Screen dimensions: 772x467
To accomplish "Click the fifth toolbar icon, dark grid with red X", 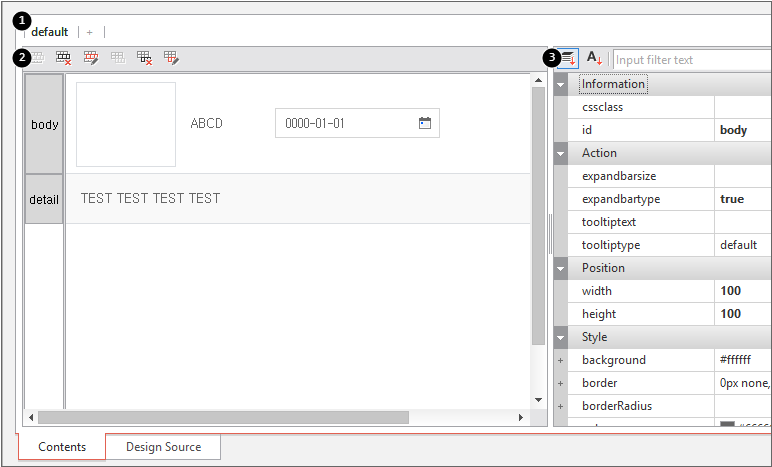I will [x=145, y=58].
